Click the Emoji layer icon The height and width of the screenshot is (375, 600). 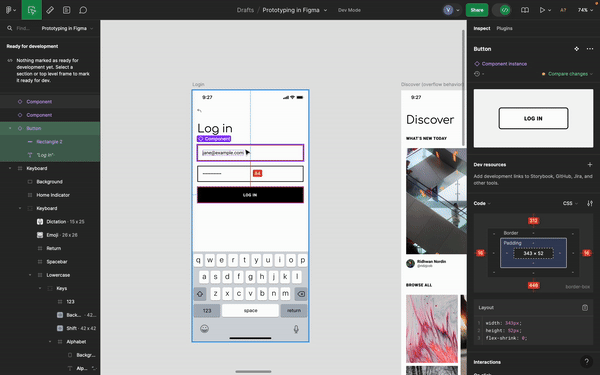[40, 235]
